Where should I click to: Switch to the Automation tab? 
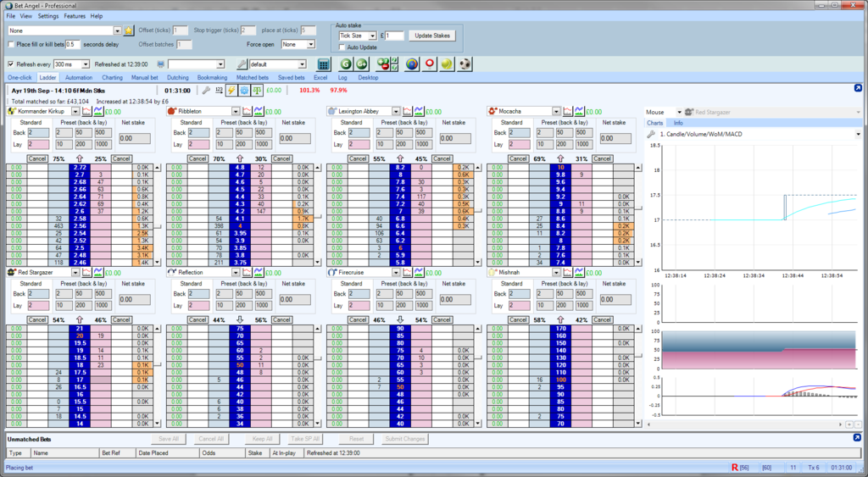coord(79,77)
